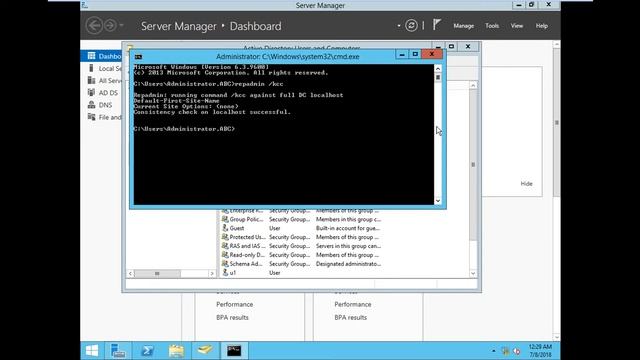Open right tile BPA results link
640x360 pixels.
(x=351, y=318)
